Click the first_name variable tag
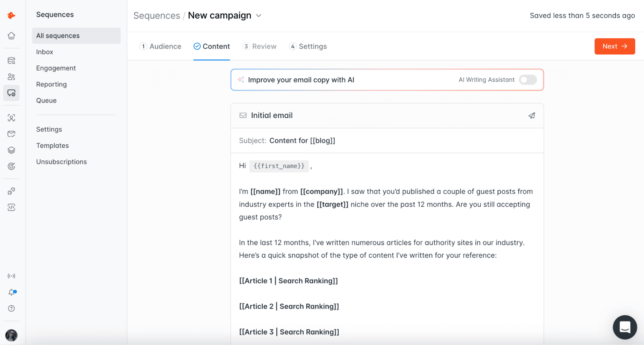The width and height of the screenshot is (644, 345). pos(279,166)
